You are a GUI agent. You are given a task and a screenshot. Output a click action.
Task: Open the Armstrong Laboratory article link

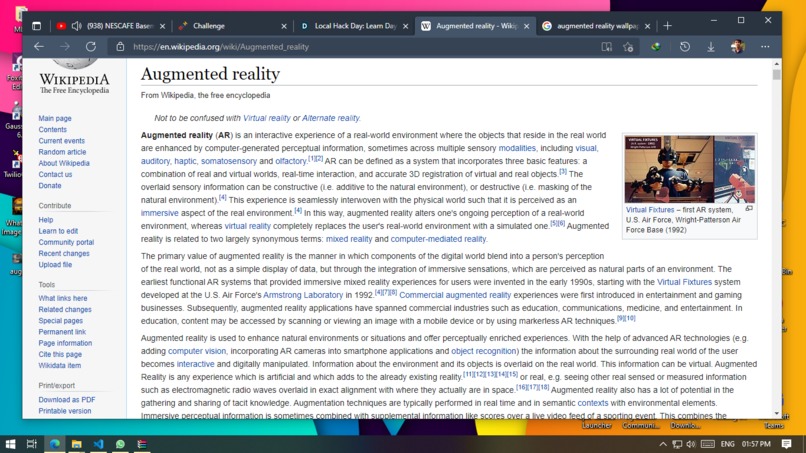(x=303, y=295)
